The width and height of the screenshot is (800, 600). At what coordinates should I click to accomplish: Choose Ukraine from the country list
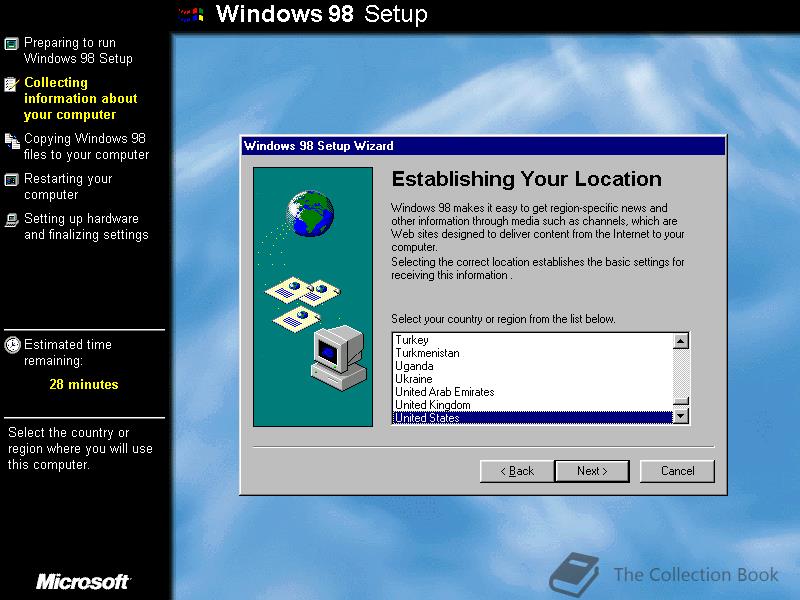[x=533, y=379]
